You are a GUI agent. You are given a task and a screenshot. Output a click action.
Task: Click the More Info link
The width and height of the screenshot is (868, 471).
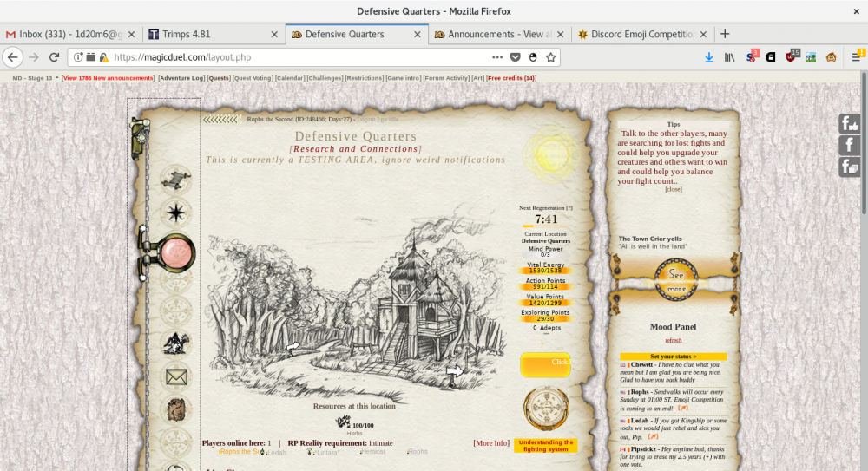[491, 442]
